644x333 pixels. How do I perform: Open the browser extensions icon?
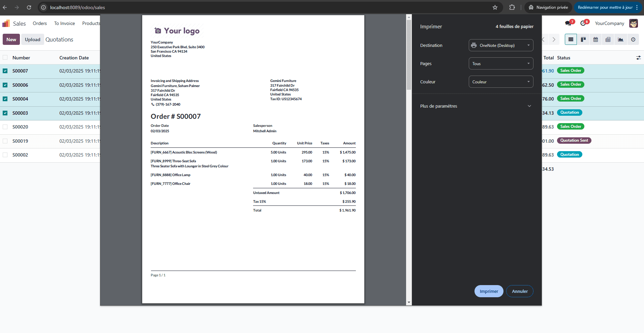512,7
